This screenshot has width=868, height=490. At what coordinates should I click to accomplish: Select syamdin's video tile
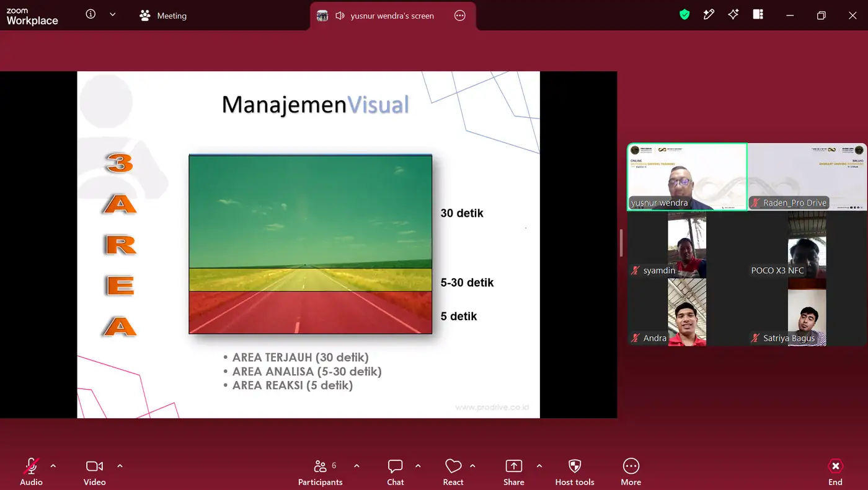687,245
